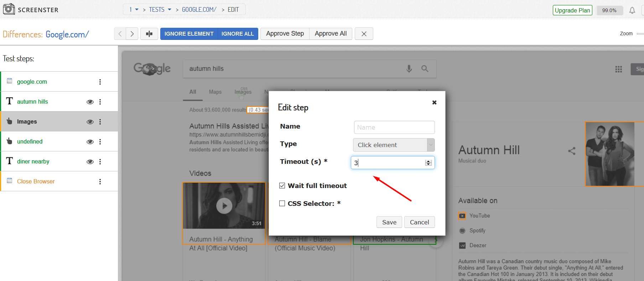Screen dimensions: 644x281
Task: Click the YouTube icon under Available on
Action: [x=462, y=216]
